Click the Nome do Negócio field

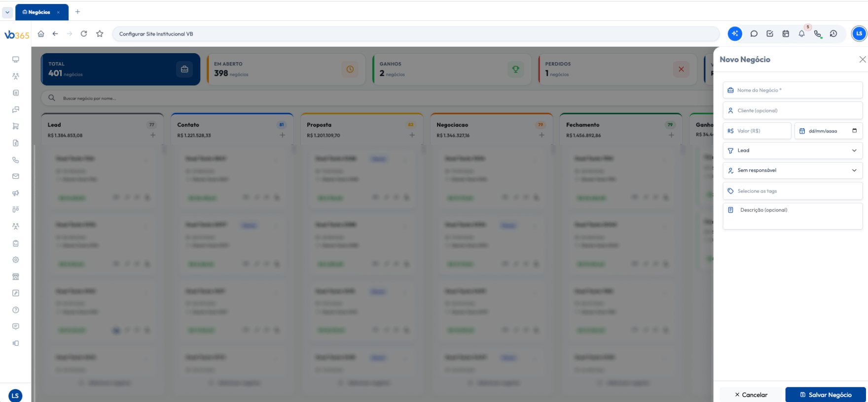(x=793, y=90)
